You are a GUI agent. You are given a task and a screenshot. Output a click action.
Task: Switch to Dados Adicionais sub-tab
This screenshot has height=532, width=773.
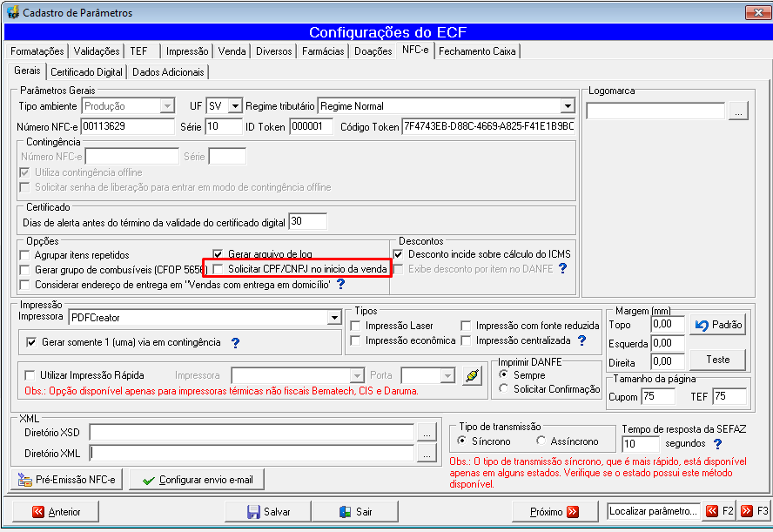click(x=168, y=72)
